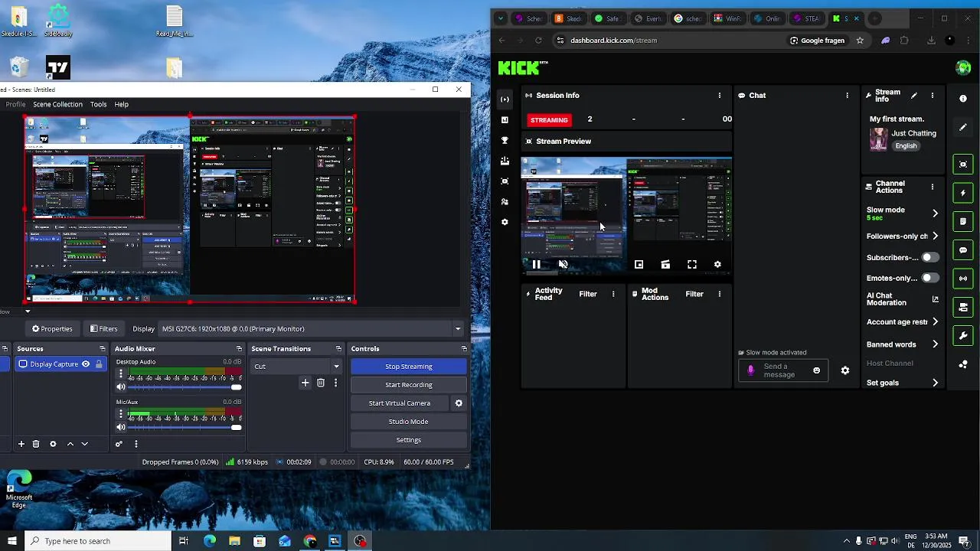This screenshot has width=980, height=551.
Task: Open the Filters button for the source
Action: click(103, 329)
